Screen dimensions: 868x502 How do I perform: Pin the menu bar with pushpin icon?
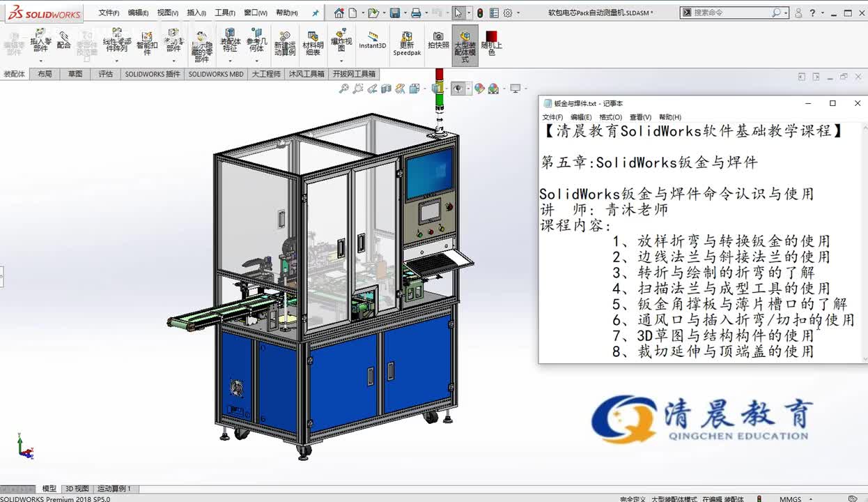tap(315, 13)
